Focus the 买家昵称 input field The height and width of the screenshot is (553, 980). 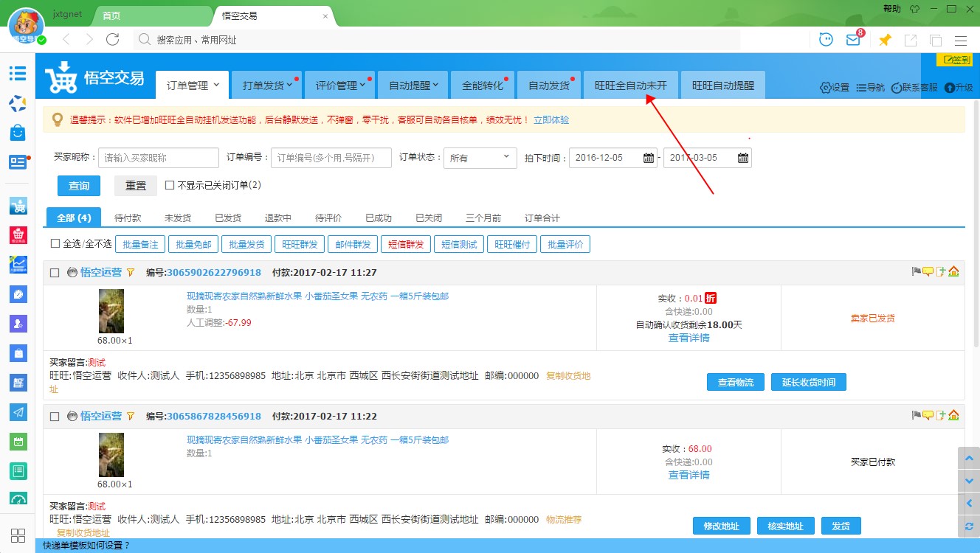click(x=159, y=158)
